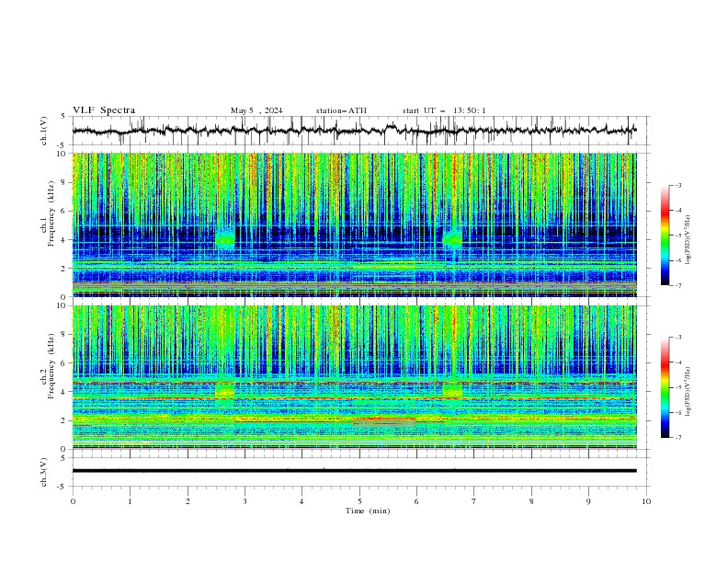The width and height of the screenshot is (728, 563).
Task: Select the "Time (min)" axis title
Action: pyautogui.click(x=368, y=511)
